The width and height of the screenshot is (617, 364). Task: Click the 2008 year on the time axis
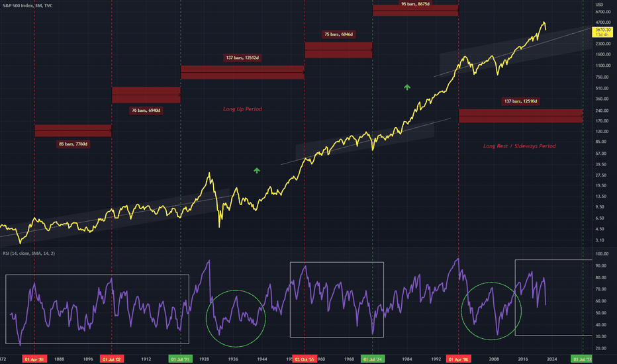pyautogui.click(x=494, y=359)
